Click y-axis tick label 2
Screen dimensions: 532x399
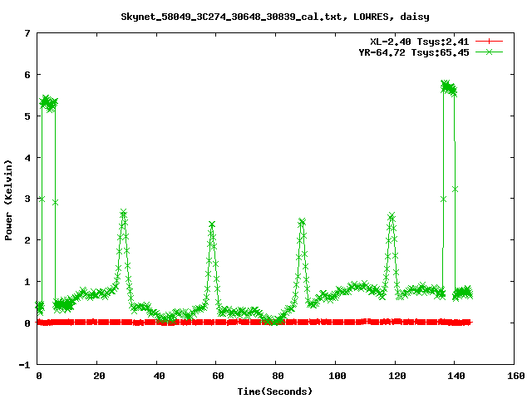click(x=27, y=240)
